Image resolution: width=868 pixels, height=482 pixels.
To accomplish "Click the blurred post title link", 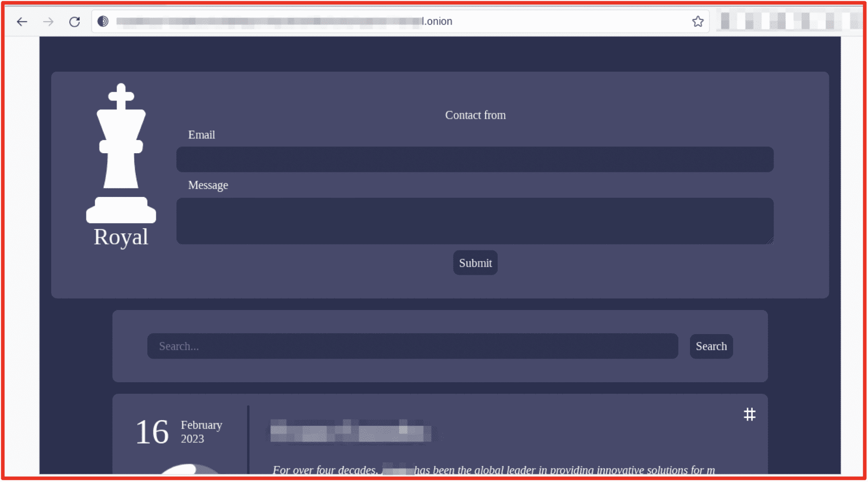I will [x=351, y=431].
